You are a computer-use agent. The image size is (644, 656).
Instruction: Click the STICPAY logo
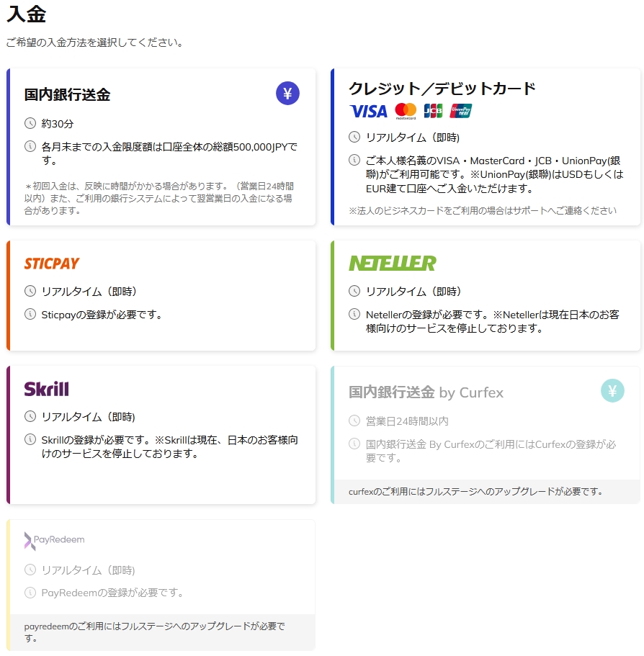click(x=52, y=264)
